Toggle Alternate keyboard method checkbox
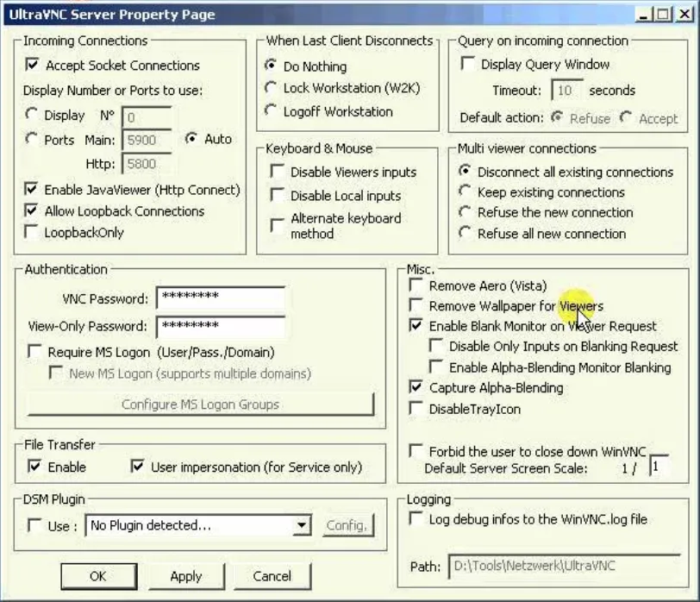Viewport: 700px width, 602px height. pyautogui.click(x=277, y=225)
